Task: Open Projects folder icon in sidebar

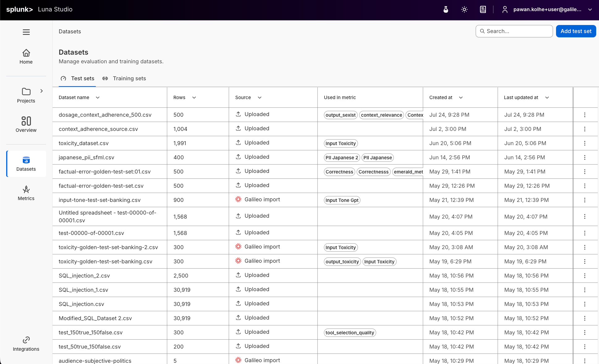Action: tap(26, 91)
